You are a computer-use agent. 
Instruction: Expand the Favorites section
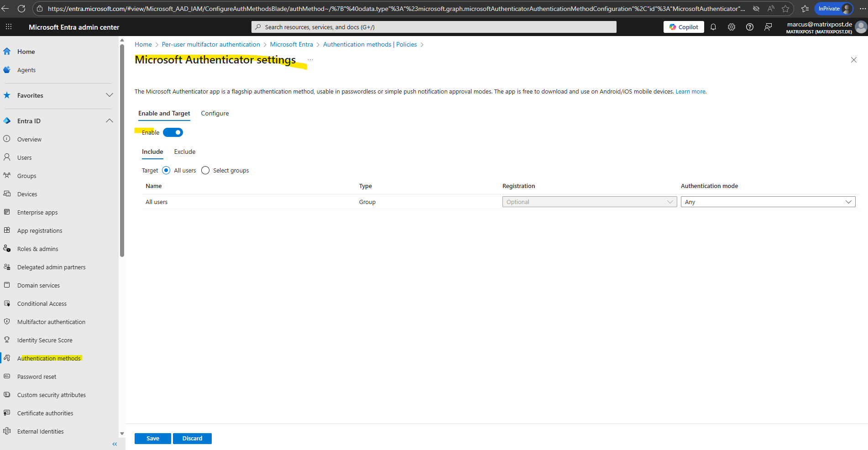click(109, 95)
